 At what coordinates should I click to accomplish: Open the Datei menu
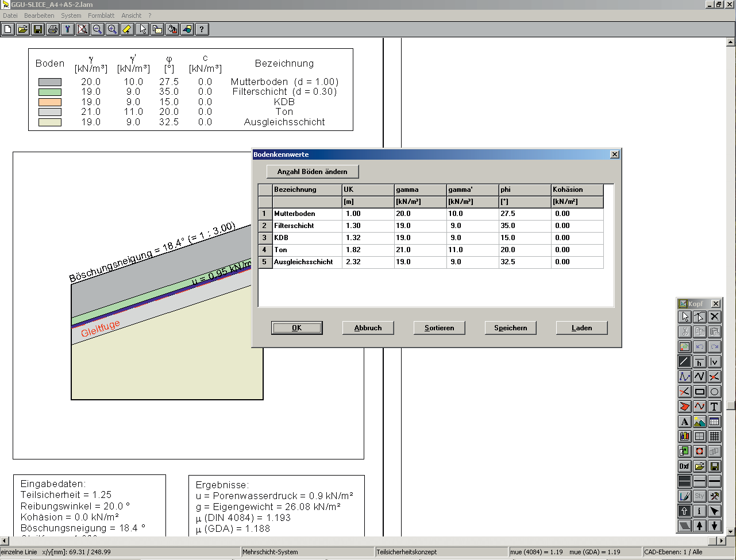[10, 16]
